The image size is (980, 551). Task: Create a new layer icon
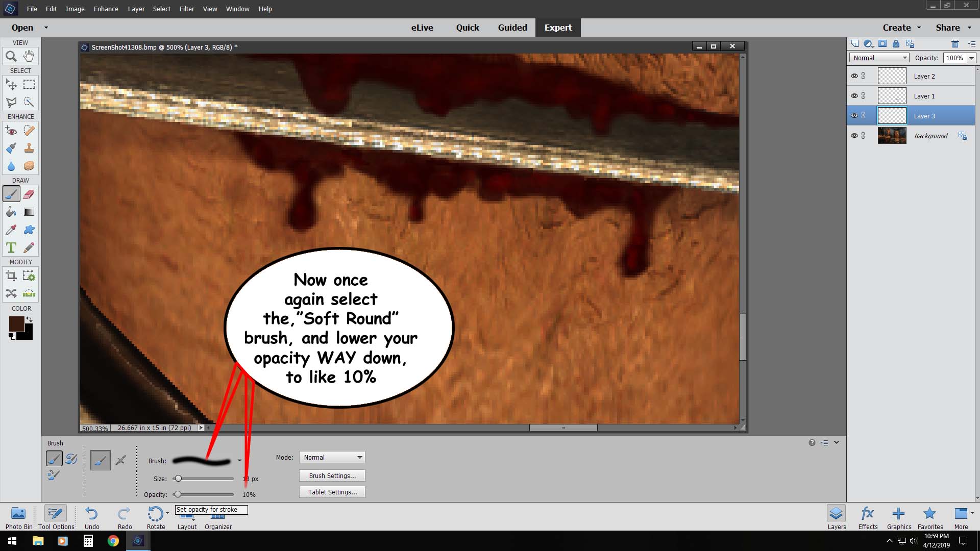pos(855,44)
